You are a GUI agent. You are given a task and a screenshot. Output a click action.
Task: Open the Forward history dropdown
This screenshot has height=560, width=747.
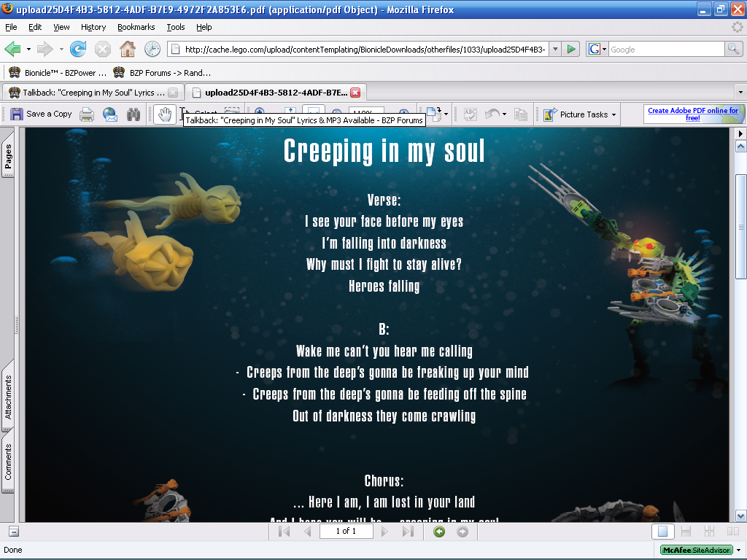(61, 49)
